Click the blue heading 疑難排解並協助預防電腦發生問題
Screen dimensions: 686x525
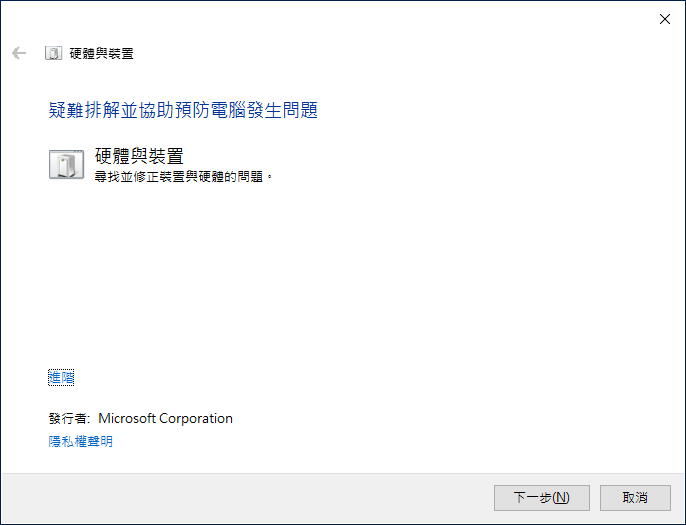tap(183, 110)
